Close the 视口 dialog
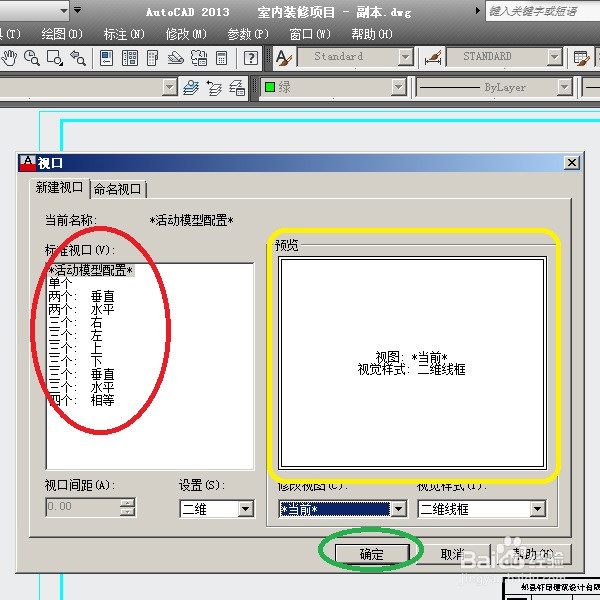 (x=572, y=163)
